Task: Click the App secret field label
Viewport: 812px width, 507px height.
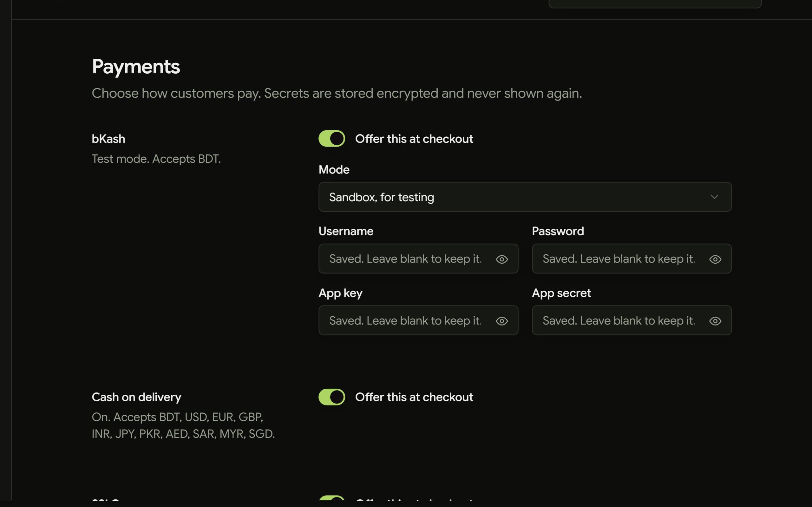Action: pyautogui.click(x=561, y=293)
